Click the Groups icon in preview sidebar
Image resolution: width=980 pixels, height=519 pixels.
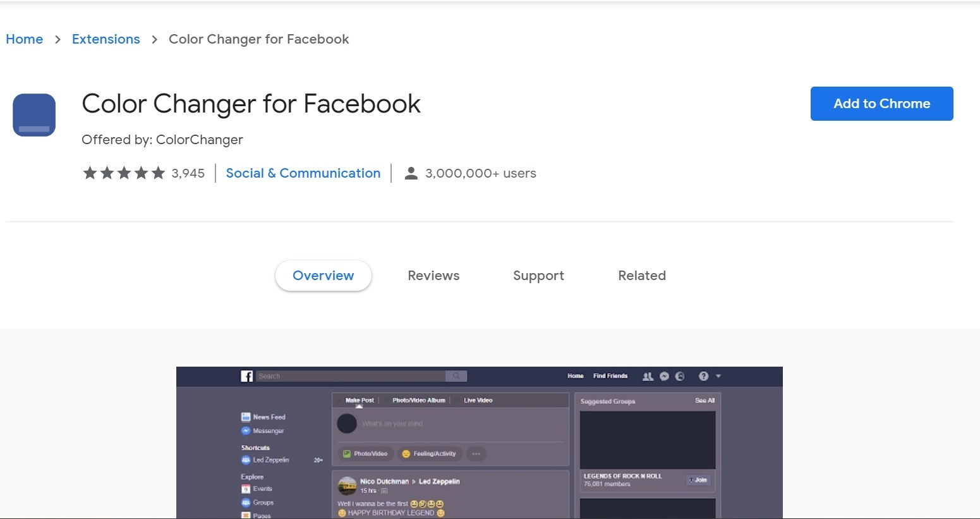coord(246,503)
